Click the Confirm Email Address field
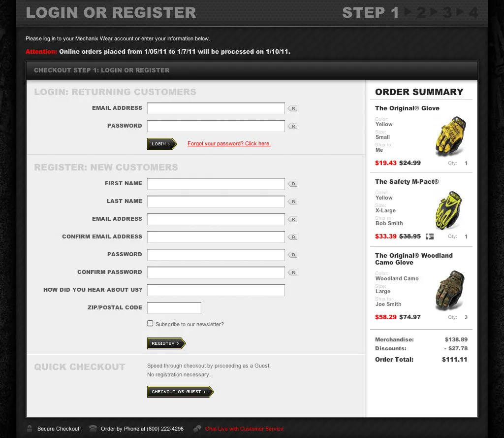This screenshot has height=438, width=504. click(x=216, y=237)
